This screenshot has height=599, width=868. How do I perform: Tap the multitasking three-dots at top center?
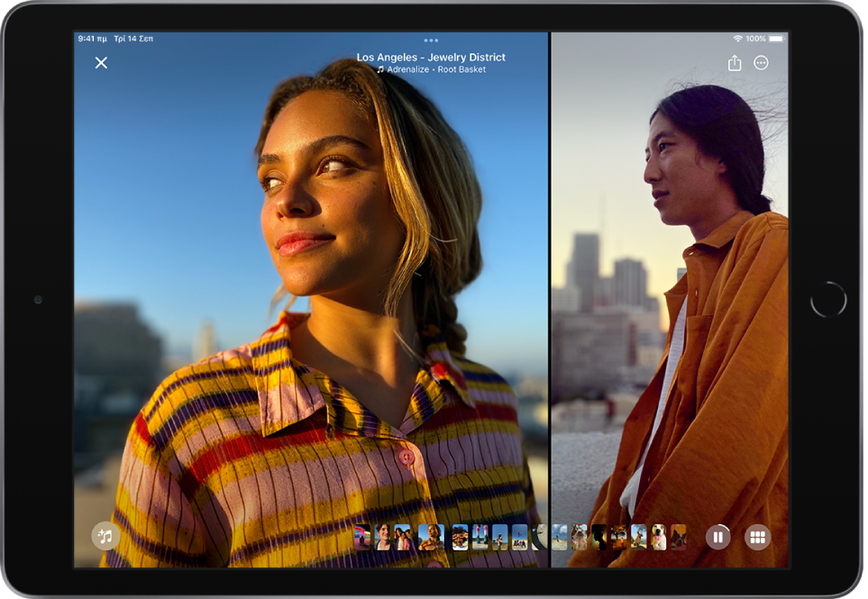pos(431,41)
